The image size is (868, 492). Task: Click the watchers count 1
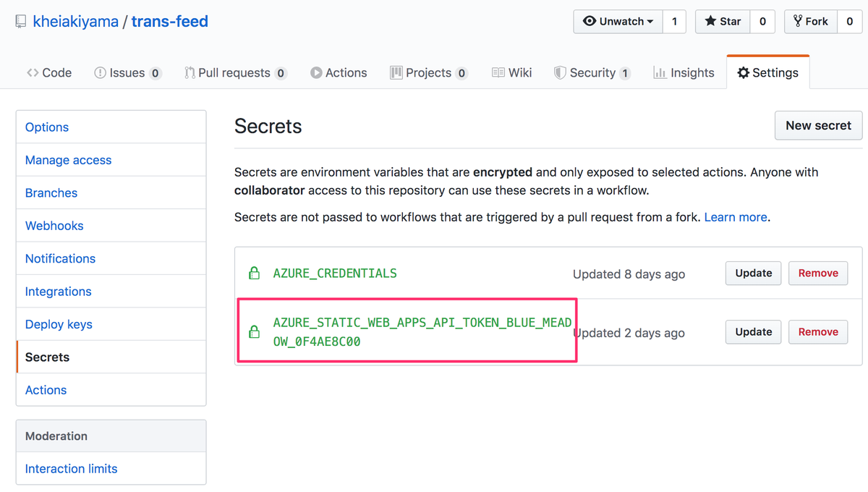click(x=674, y=22)
